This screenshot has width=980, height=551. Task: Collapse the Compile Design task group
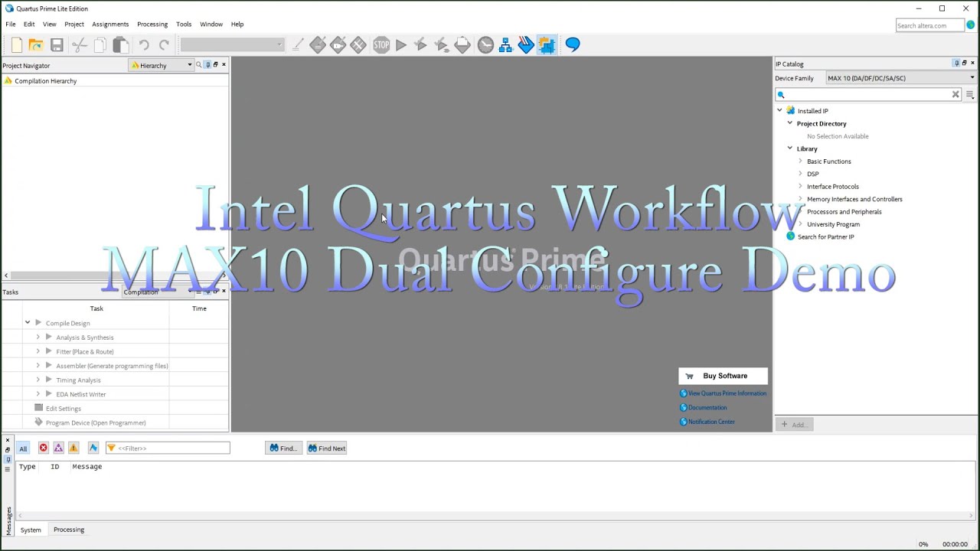[28, 323]
